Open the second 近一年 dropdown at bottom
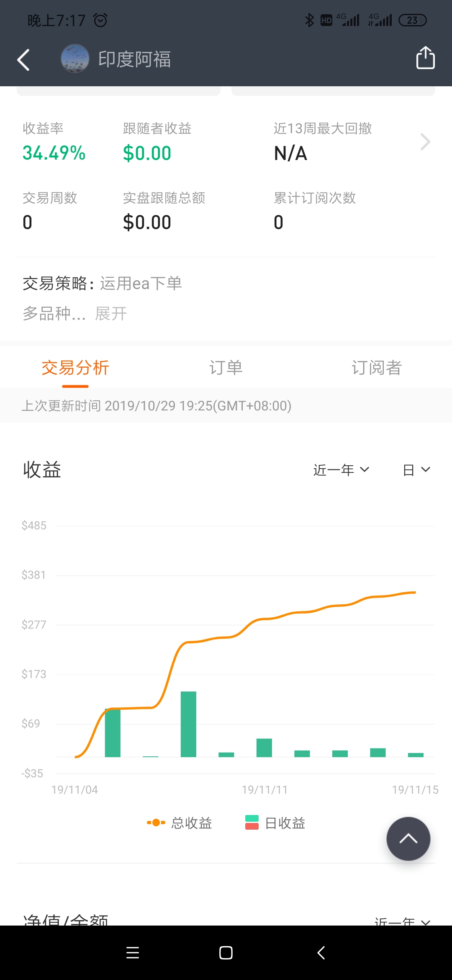The image size is (452, 980). pos(402,921)
